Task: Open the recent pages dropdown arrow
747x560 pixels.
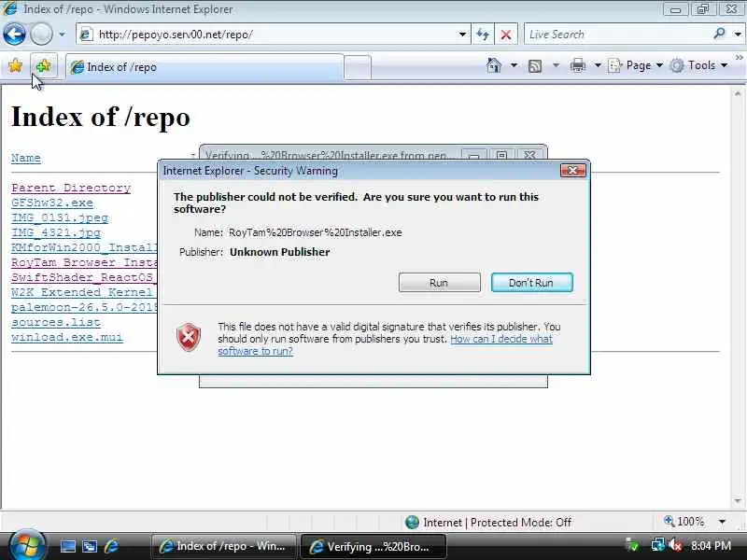Action: tap(62, 35)
